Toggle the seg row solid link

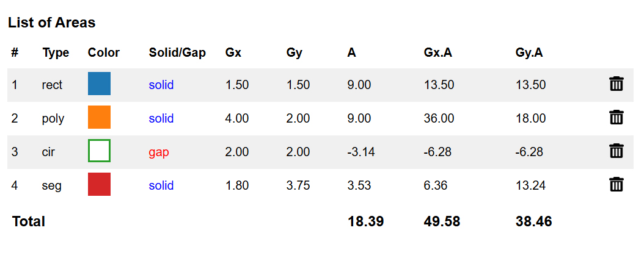point(161,185)
